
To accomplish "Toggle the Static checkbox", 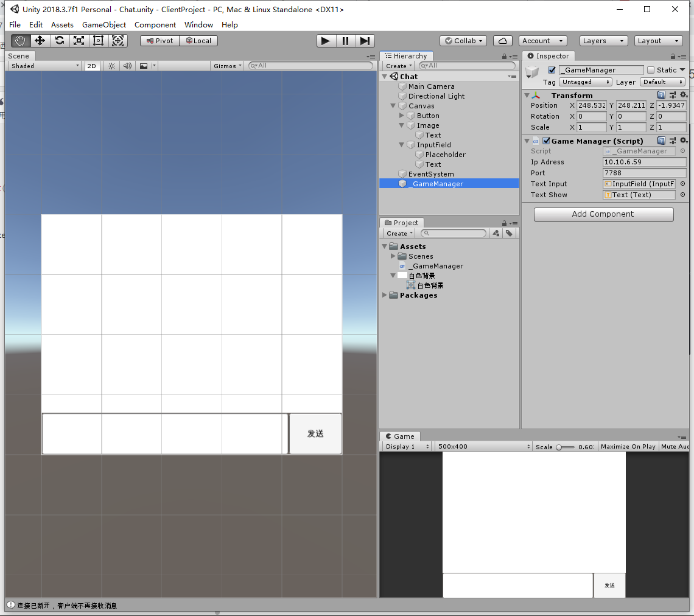I will [x=651, y=70].
